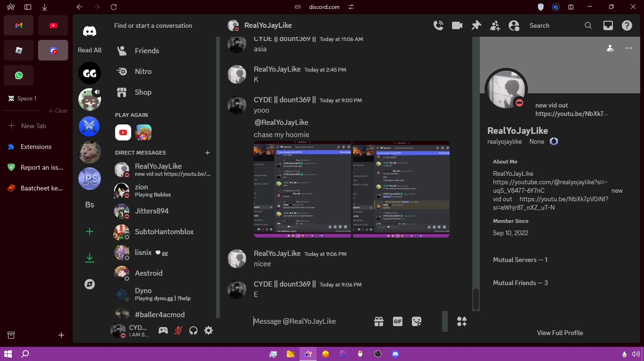644x361 pixels.
Task: Add a server with the plus
Action: point(90,231)
